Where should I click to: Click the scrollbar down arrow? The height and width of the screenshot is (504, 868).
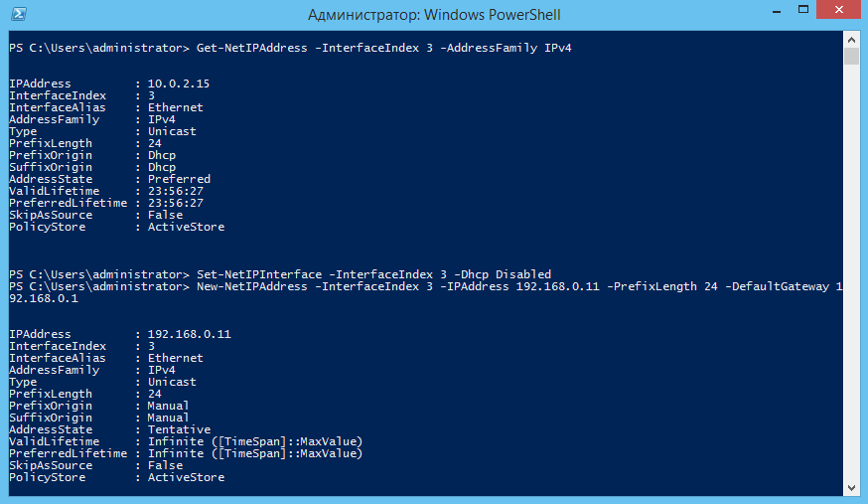click(x=852, y=488)
